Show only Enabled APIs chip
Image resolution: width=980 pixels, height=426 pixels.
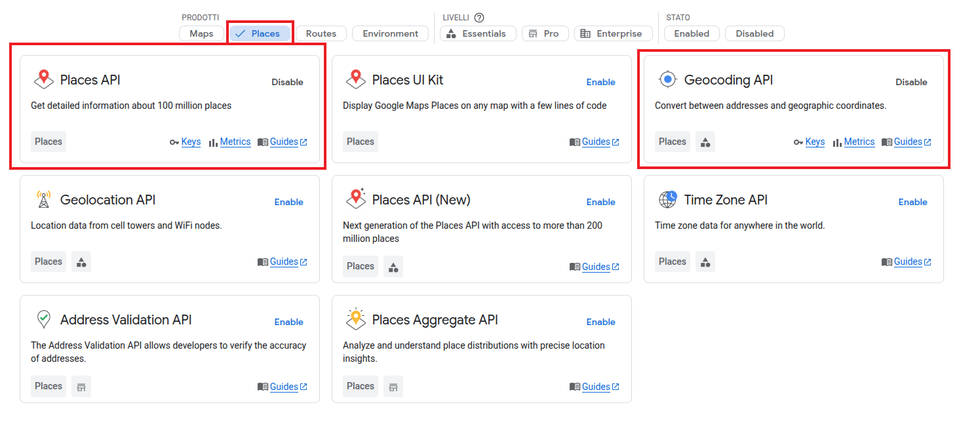tap(692, 33)
